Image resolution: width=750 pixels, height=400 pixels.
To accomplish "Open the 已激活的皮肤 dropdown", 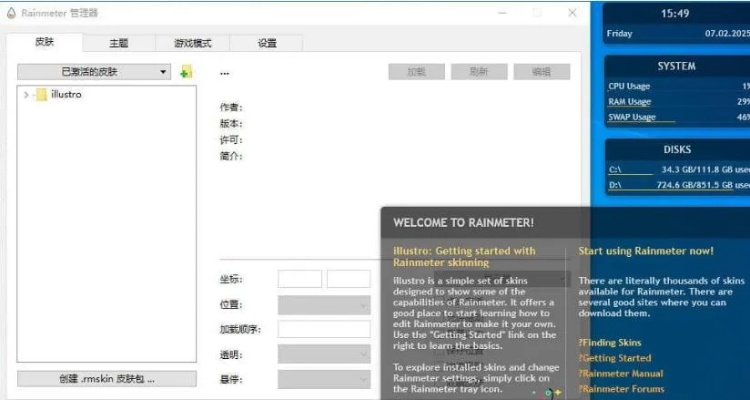I will 95,72.
